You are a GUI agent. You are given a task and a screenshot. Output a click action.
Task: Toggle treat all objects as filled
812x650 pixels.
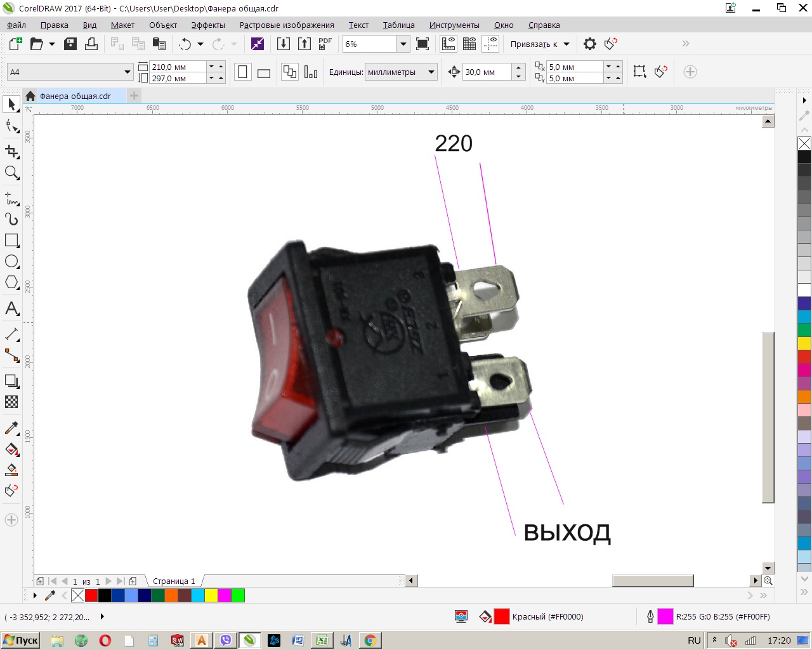pyautogui.click(x=640, y=72)
